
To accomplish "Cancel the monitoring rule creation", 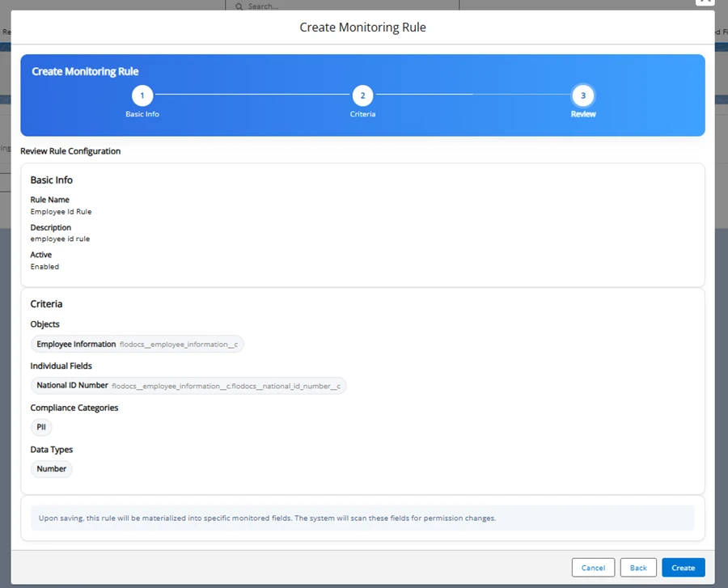I will (x=593, y=568).
